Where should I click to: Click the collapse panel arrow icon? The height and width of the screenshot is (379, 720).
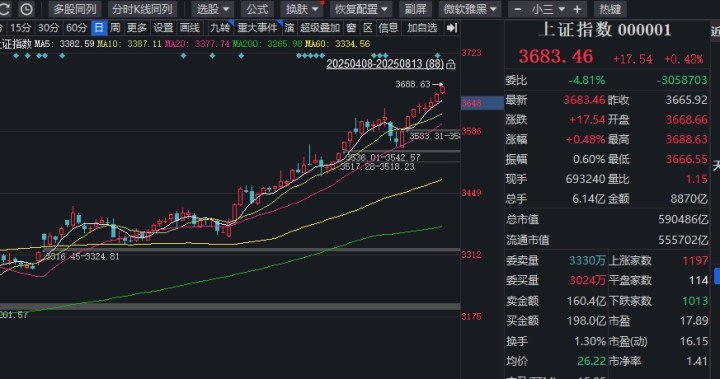tap(452, 28)
